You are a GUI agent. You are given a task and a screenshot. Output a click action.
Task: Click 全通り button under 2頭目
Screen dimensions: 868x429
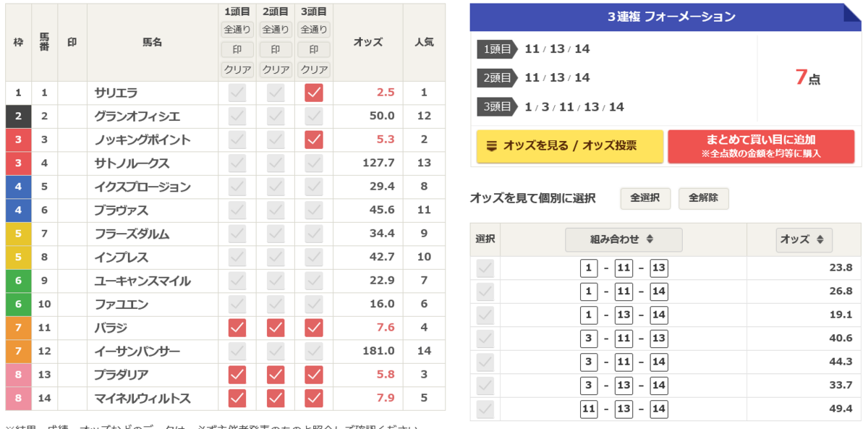[276, 30]
